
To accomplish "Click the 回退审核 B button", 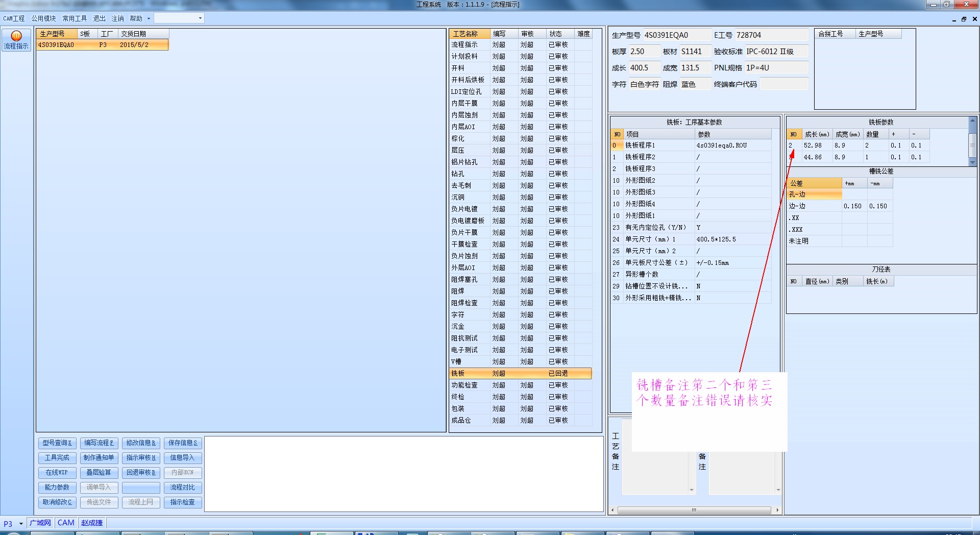I will point(141,473).
